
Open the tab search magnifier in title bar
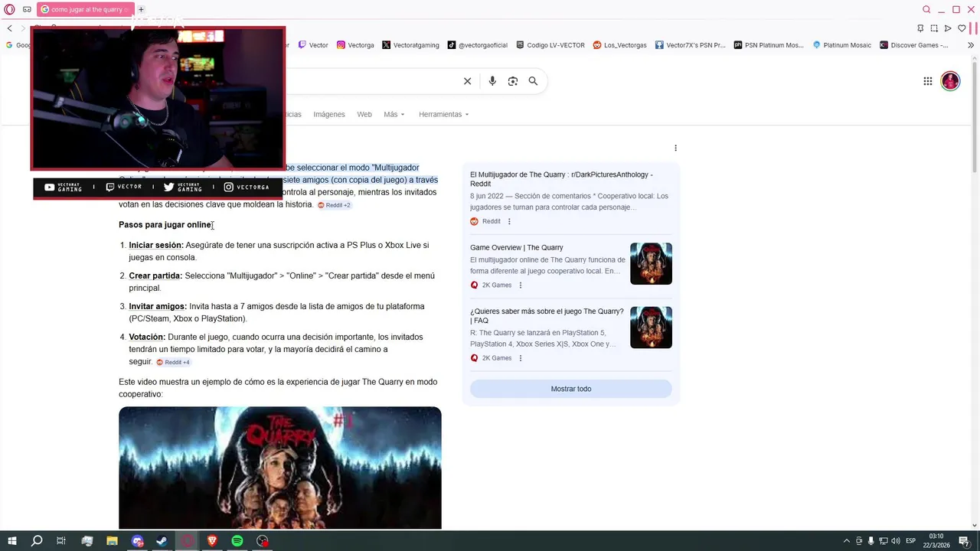point(926,9)
